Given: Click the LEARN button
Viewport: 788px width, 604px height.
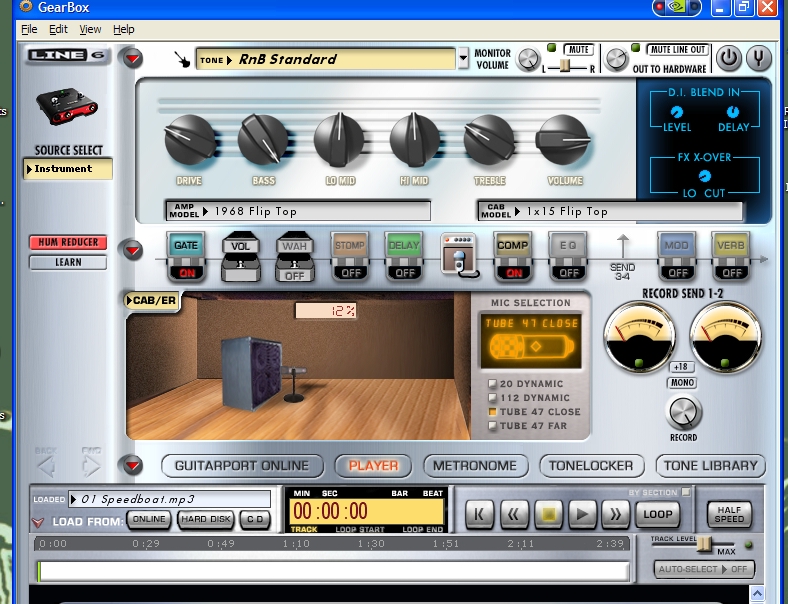Looking at the screenshot, I should tap(68, 262).
